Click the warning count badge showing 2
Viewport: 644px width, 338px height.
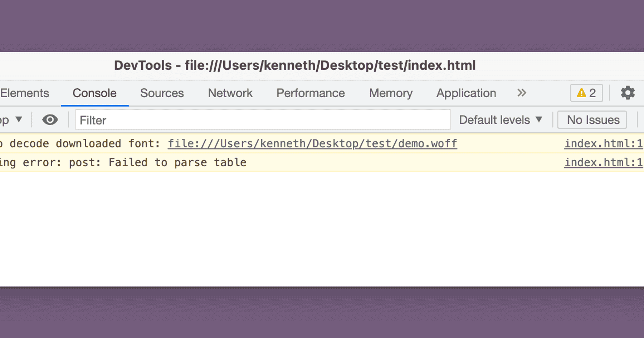tap(586, 93)
